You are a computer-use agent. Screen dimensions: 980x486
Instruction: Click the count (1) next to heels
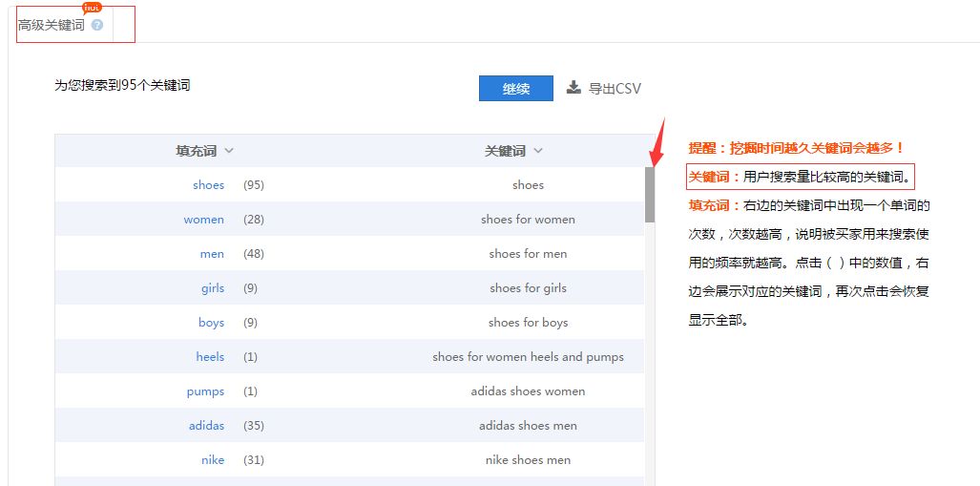click(x=251, y=357)
